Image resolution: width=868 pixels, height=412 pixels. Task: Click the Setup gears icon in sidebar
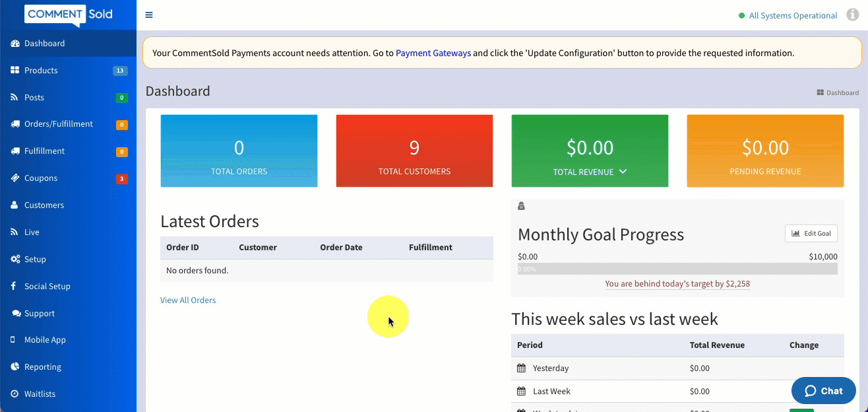(x=15, y=259)
